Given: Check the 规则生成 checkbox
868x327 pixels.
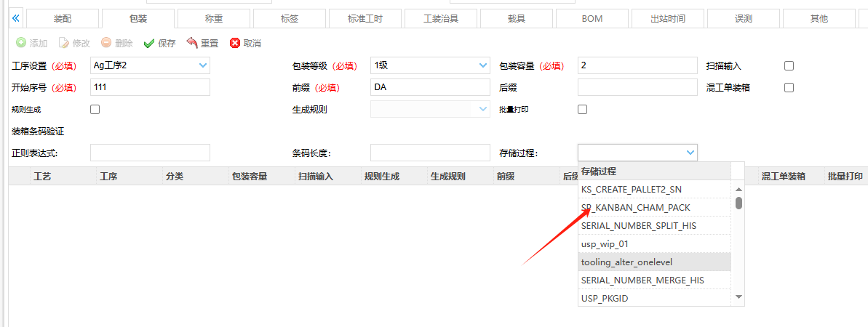Looking at the screenshot, I should (95, 110).
